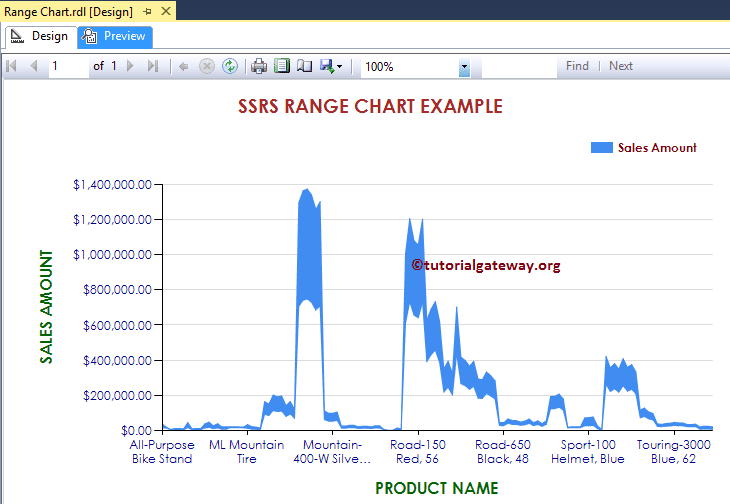Click the Sport-100 Helmet, Blue label

pos(588,452)
